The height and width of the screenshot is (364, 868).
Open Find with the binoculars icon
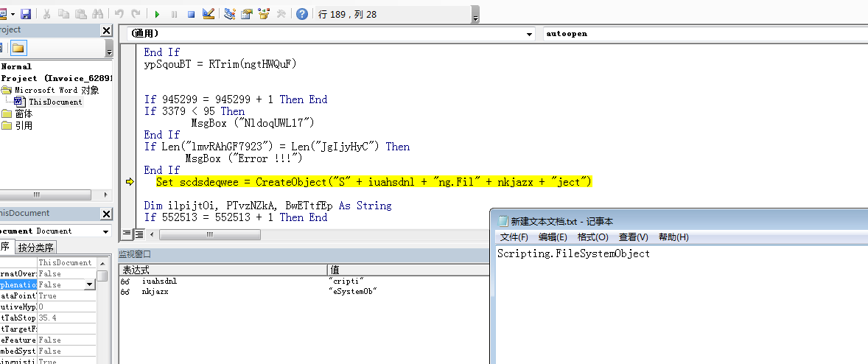[98, 14]
